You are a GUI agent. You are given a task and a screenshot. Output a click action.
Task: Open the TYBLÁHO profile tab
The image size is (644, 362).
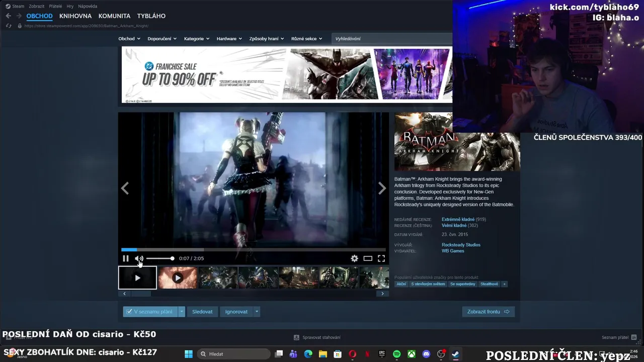151,16
